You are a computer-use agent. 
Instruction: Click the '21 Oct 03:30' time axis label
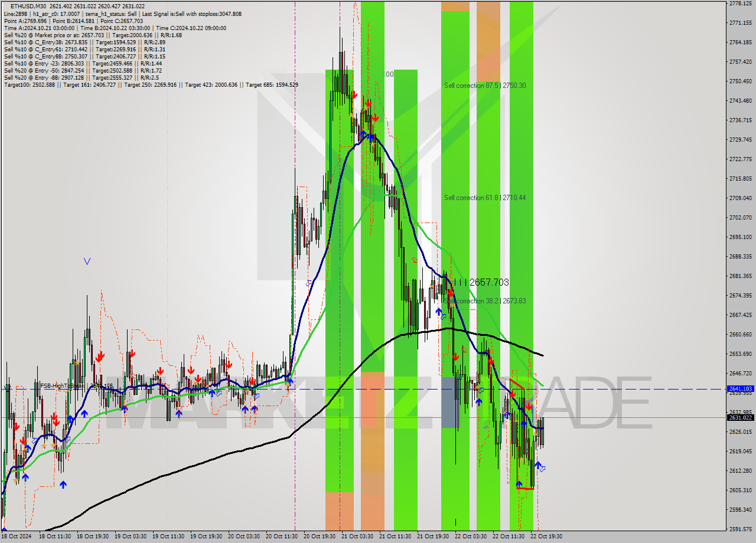pyautogui.click(x=357, y=537)
